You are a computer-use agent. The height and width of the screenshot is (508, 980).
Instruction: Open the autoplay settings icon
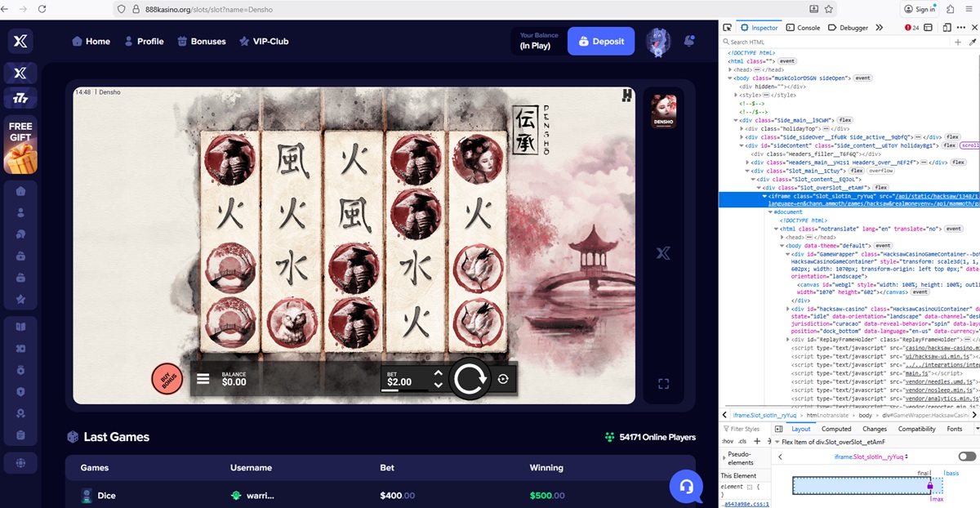tap(503, 379)
